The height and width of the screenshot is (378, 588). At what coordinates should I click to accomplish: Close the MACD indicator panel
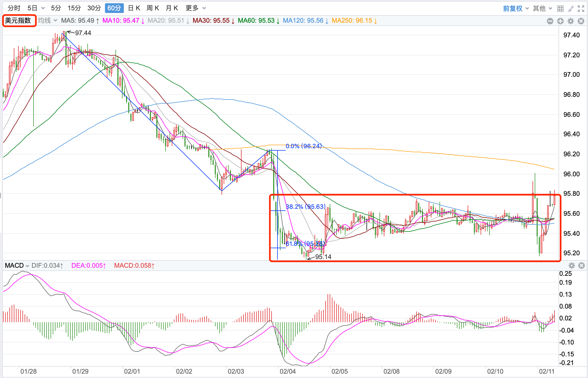(582, 266)
